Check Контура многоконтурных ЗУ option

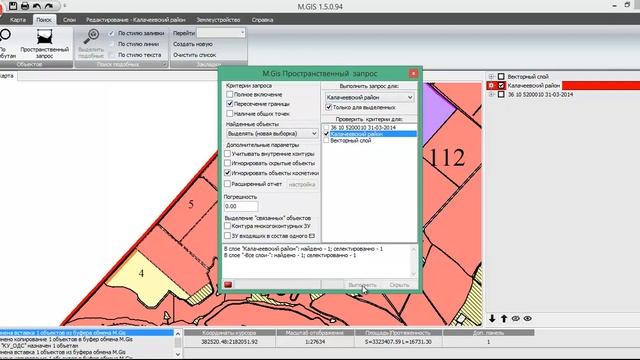pos(228,226)
